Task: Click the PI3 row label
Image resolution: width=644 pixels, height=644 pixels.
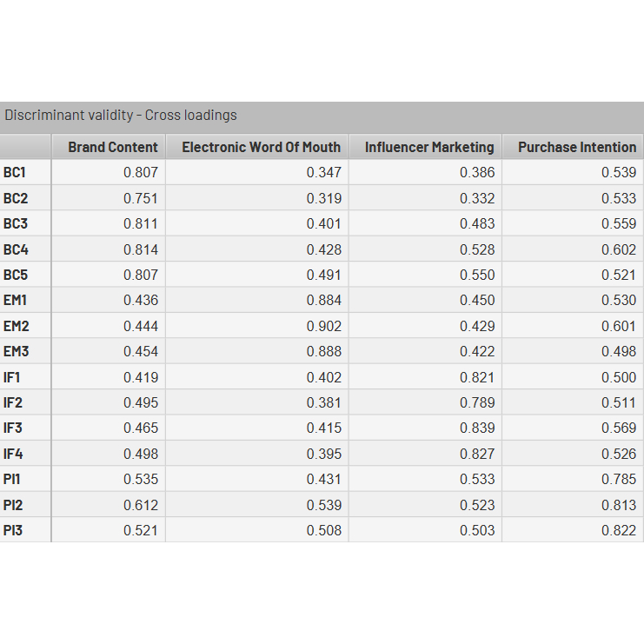Action: pos(13,530)
